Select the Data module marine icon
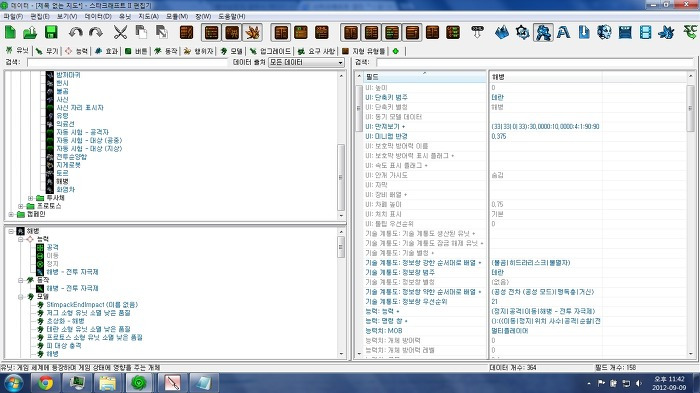The image size is (700, 393). (x=543, y=33)
